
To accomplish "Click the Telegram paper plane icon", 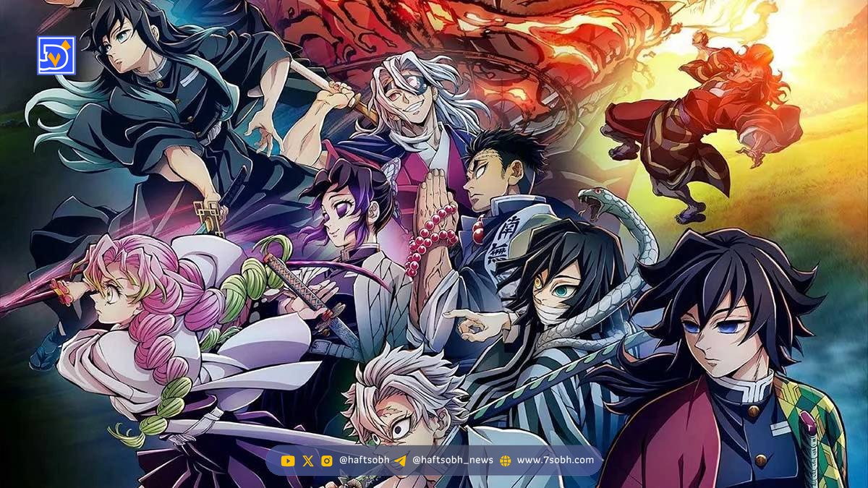I will point(400,461).
